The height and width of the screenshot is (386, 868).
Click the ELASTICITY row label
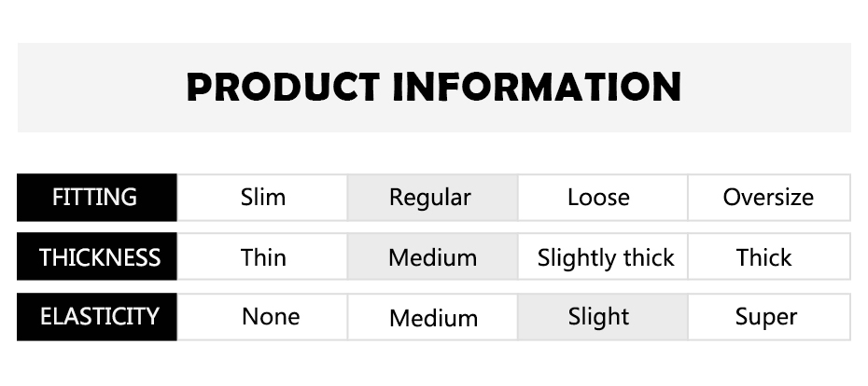(99, 317)
